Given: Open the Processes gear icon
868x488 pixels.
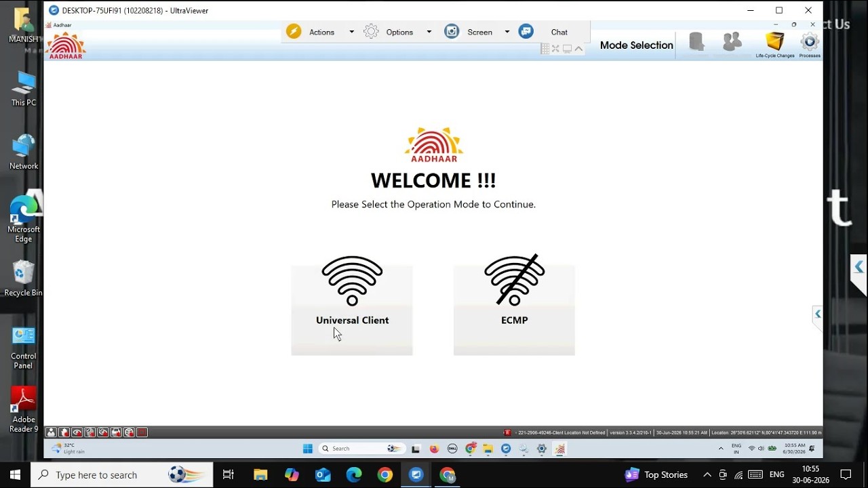Looking at the screenshot, I should 810,44.
